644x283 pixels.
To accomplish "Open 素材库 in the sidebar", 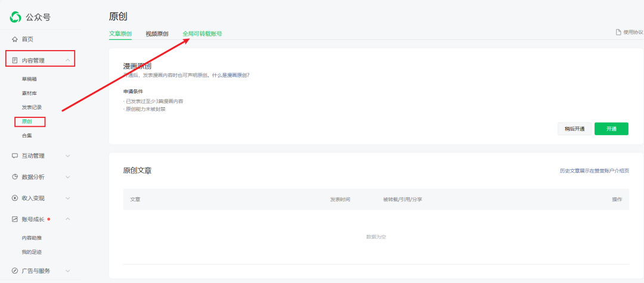I will [30, 93].
